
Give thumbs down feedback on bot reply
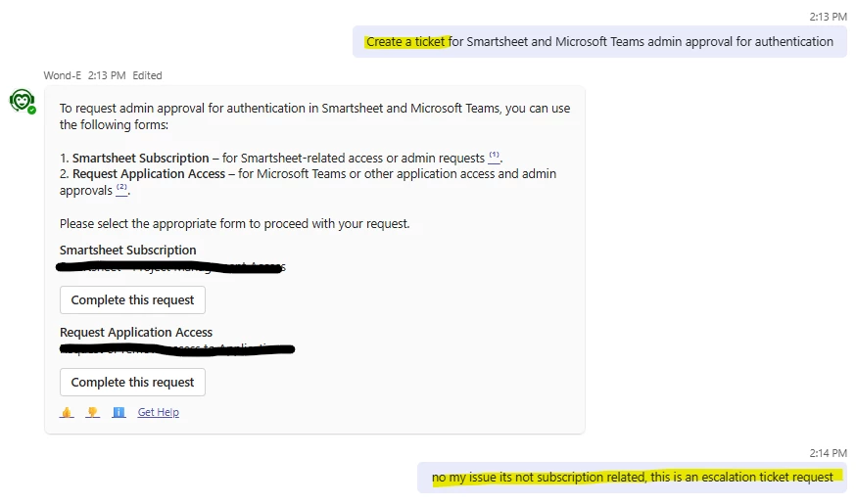point(93,412)
